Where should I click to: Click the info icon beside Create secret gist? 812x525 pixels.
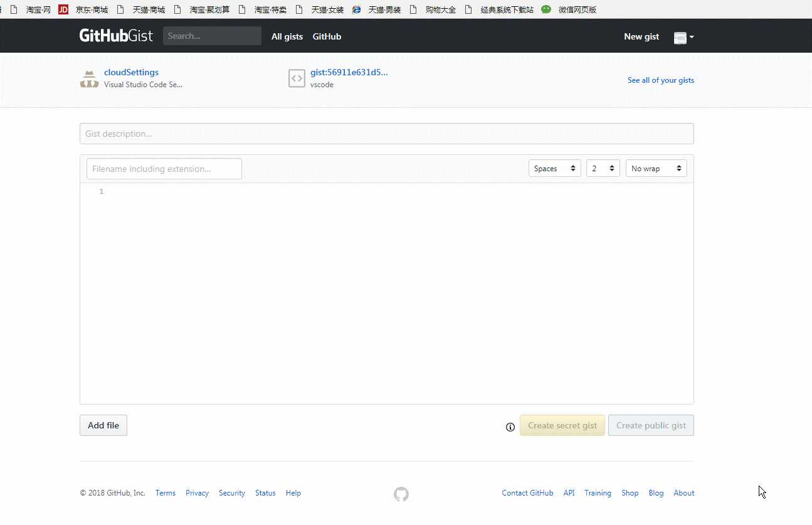510,427
